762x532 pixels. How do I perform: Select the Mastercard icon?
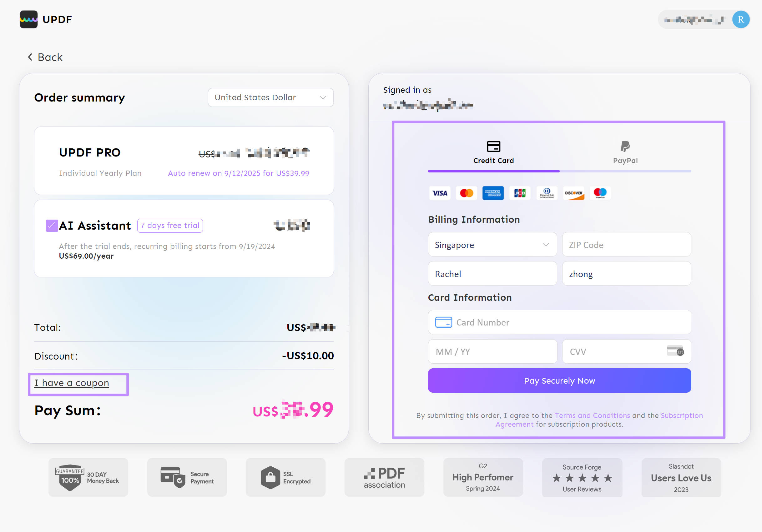pyautogui.click(x=466, y=193)
